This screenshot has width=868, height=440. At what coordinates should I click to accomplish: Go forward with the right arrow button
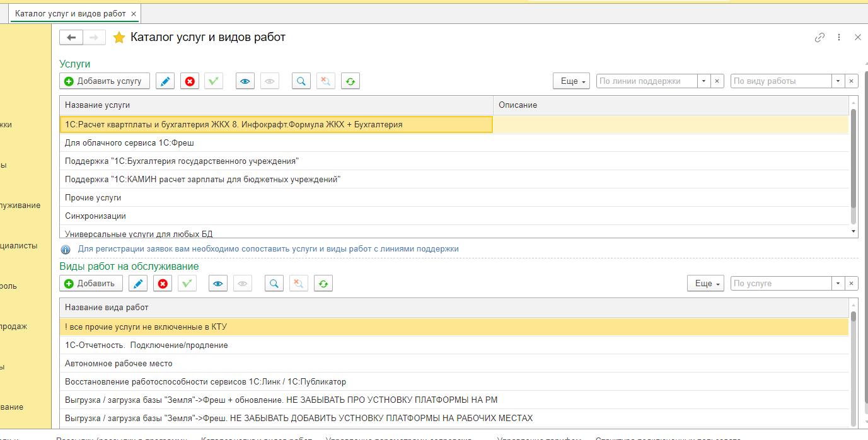(93, 38)
